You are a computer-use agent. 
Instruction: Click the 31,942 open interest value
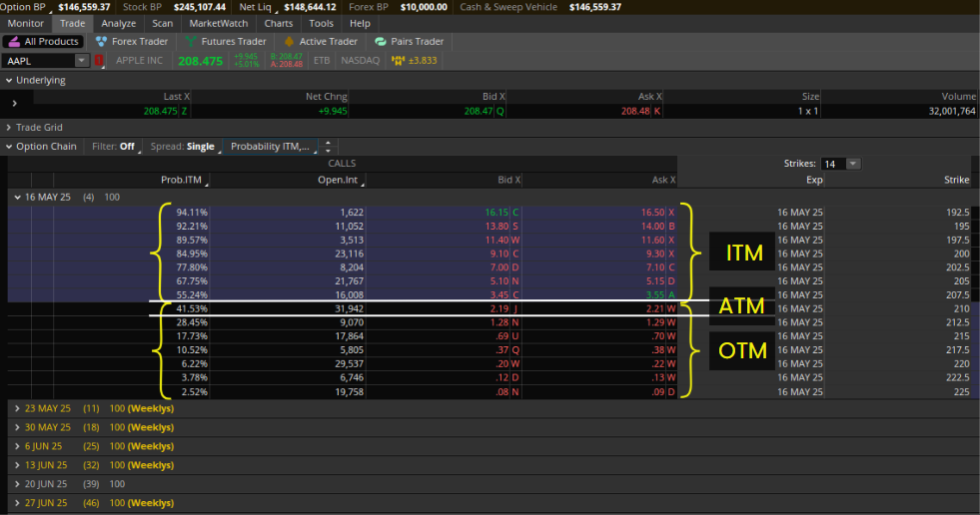pyautogui.click(x=349, y=308)
